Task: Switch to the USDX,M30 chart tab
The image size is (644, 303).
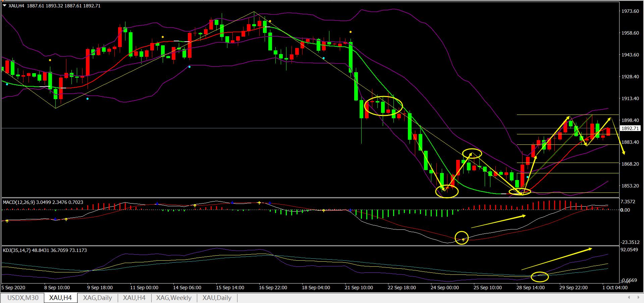Action: [x=22, y=298]
